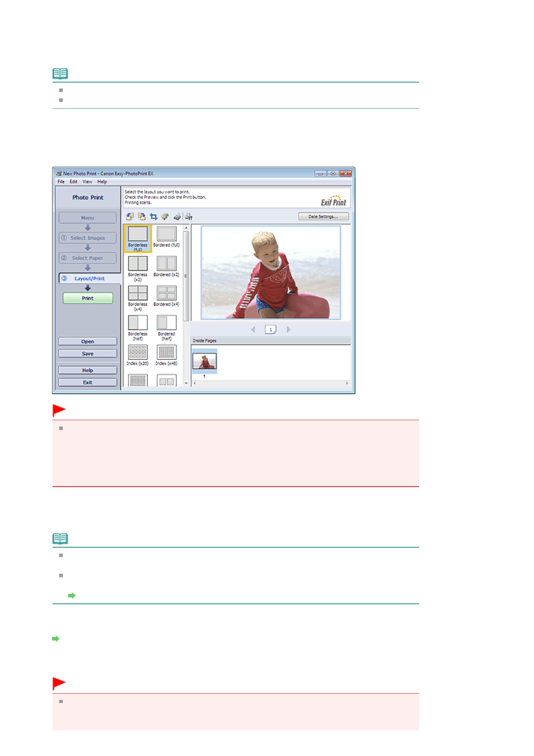Pick the Borderless (x4) layout
The image size is (534, 756).
pyautogui.click(x=138, y=298)
